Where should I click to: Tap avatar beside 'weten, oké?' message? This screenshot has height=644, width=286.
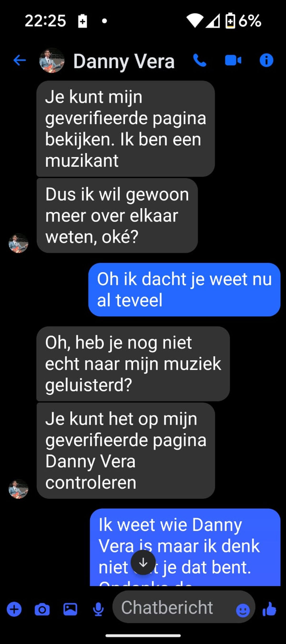pos(18,243)
